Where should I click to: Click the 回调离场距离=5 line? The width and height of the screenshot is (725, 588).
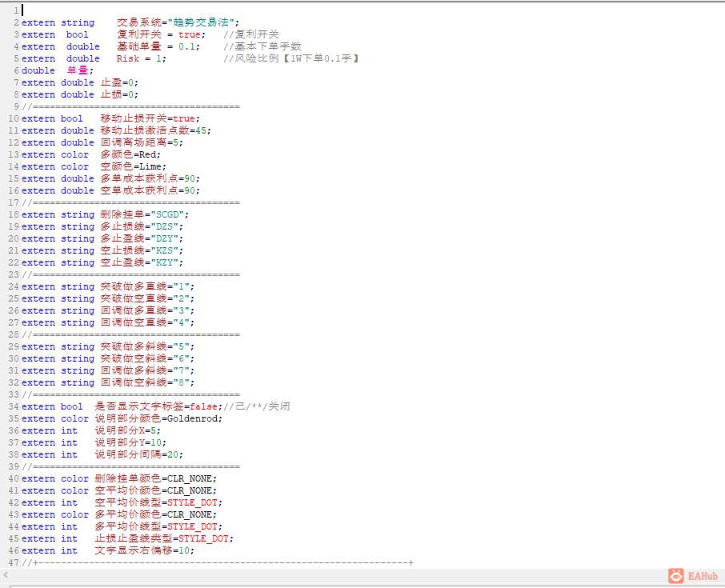click(x=102, y=142)
